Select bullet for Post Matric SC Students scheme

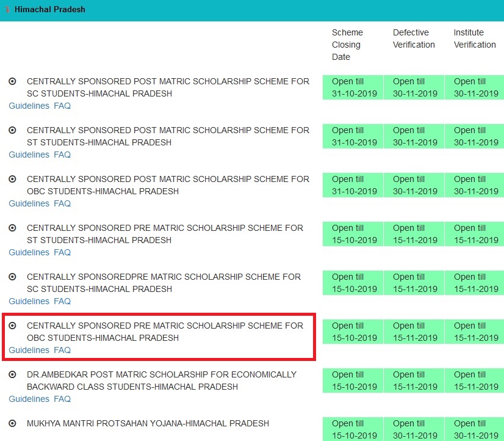[12, 81]
